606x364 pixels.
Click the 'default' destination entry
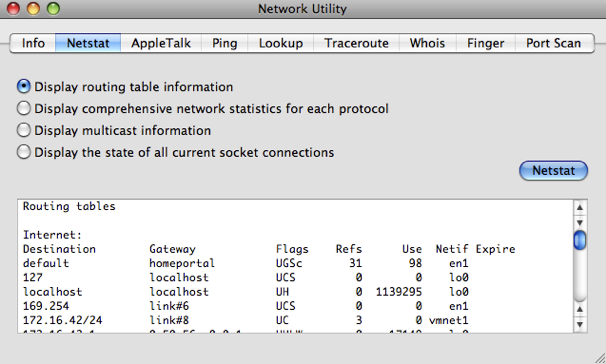(46, 263)
